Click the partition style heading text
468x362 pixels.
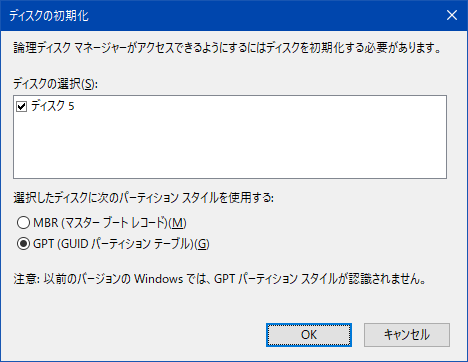143,198
